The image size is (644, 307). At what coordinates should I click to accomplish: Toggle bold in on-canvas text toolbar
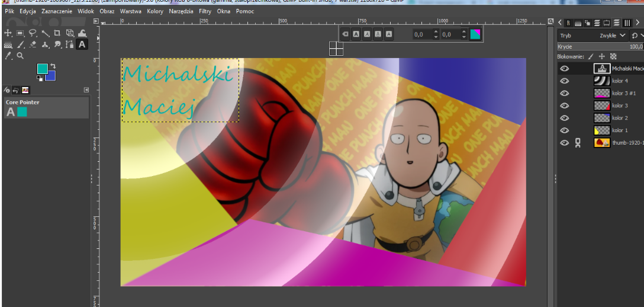pos(356,34)
